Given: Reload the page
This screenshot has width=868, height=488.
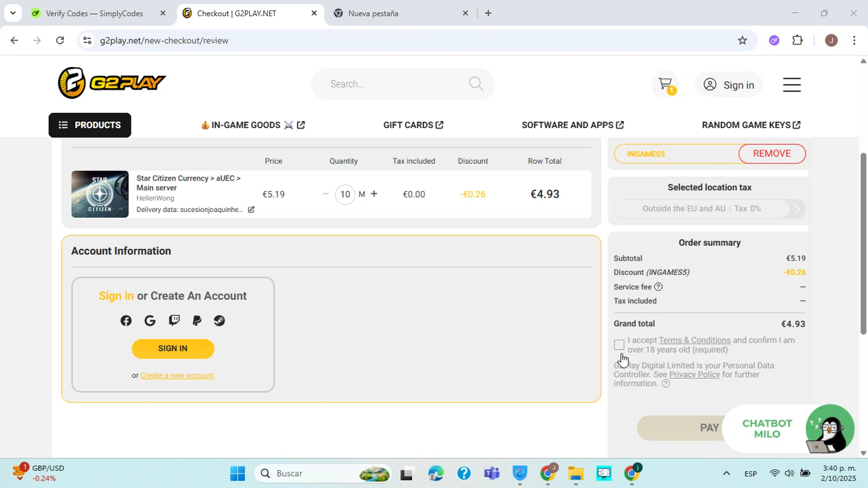Looking at the screenshot, I should pyautogui.click(x=60, y=41).
